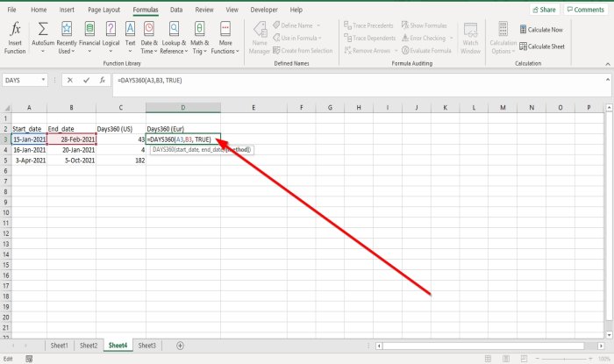Viewport: 614px width, 364px height.
Task: Switch to the Insert tab
Action: [67, 10]
